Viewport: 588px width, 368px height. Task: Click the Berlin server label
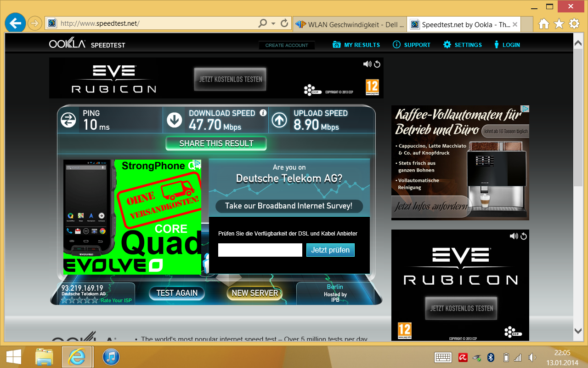(x=335, y=287)
